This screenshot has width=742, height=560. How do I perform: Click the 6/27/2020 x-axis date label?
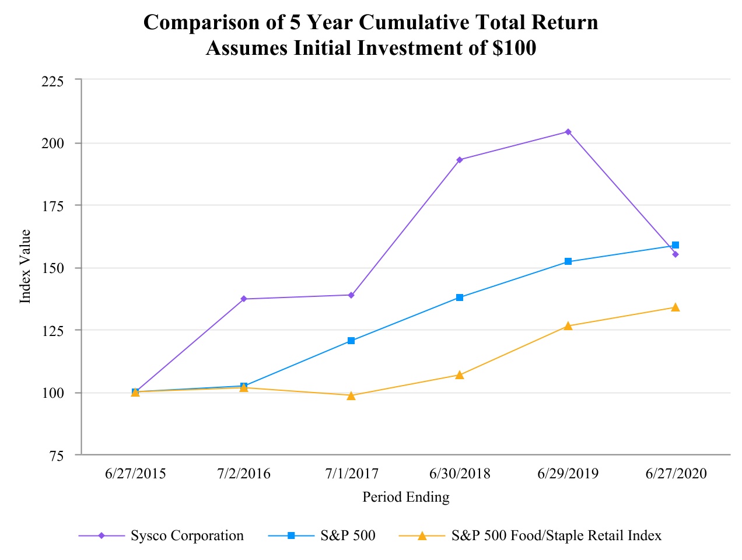[676, 473]
